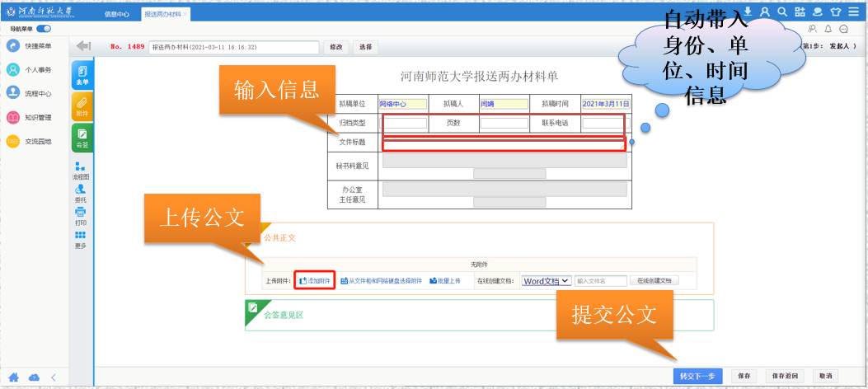Select the 附件 attachment side tab
Screen dimensions: 868x389
coord(82,105)
